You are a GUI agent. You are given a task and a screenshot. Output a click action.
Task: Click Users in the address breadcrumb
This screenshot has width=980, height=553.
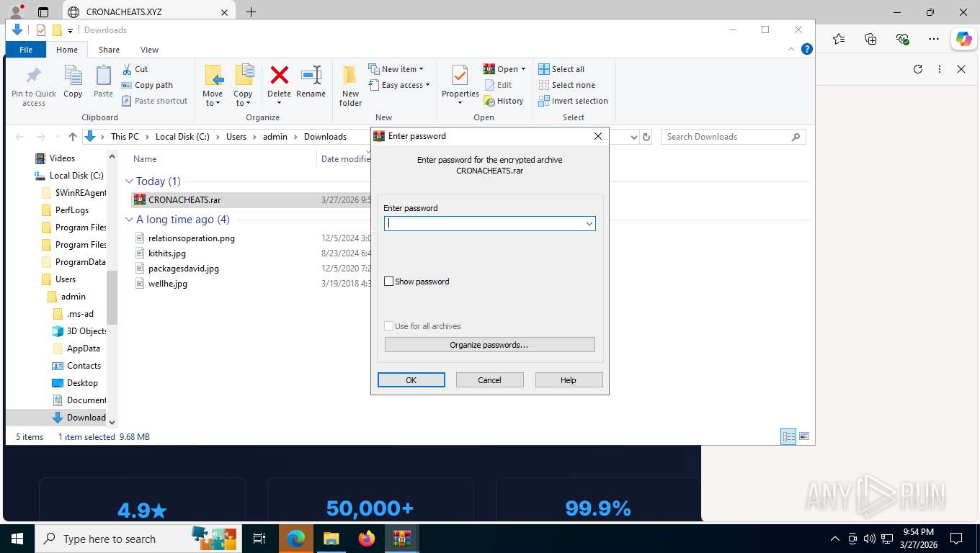point(236,137)
